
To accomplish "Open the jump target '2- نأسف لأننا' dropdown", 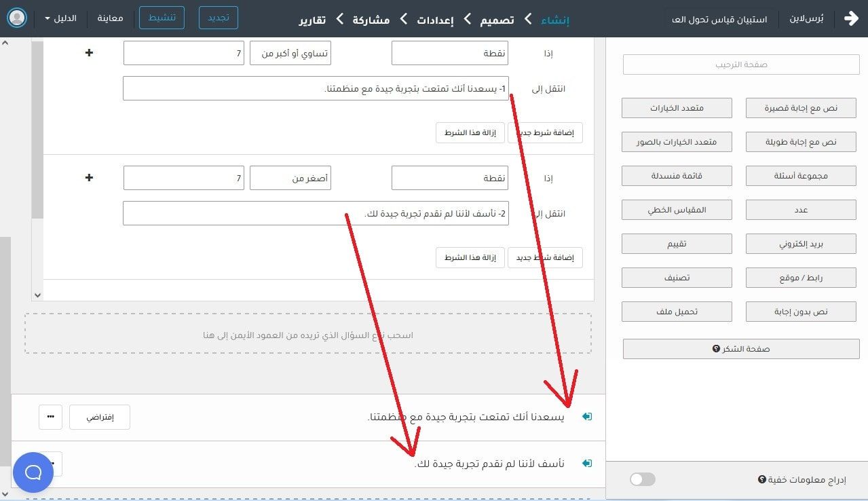I will coord(316,213).
